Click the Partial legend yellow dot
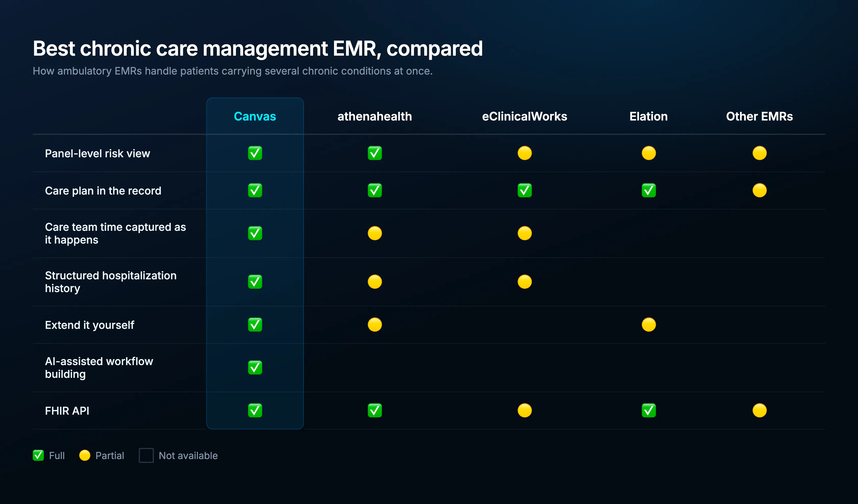 point(85,455)
